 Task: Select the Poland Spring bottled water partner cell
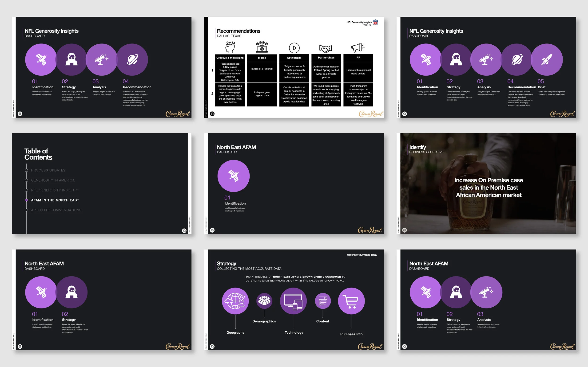point(326,72)
